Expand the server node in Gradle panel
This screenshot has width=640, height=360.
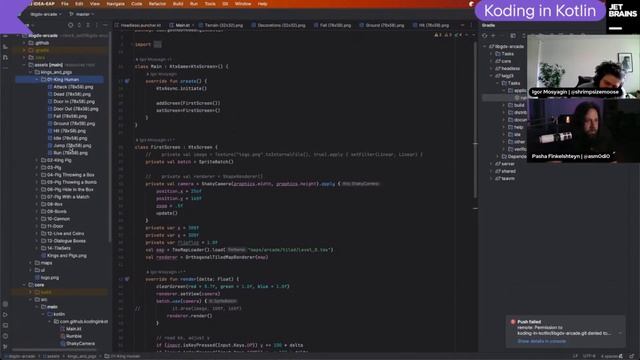[x=491, y=164]
